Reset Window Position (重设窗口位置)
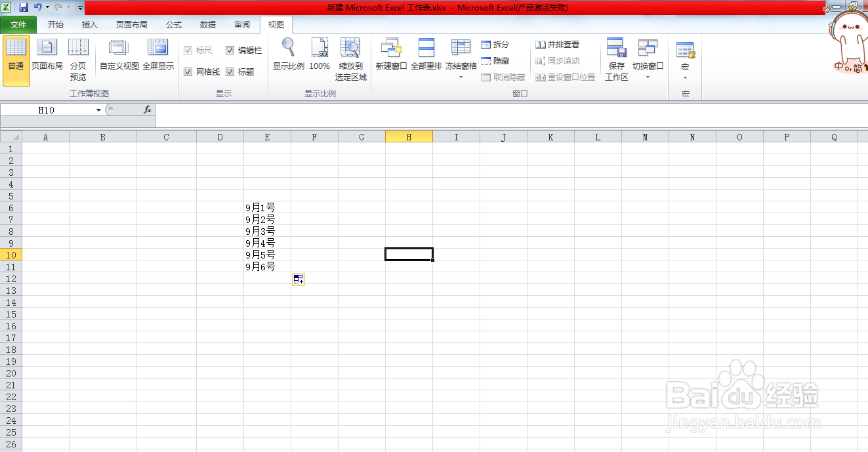The height and width of the screenshot is (452, 868). [566, 77]
